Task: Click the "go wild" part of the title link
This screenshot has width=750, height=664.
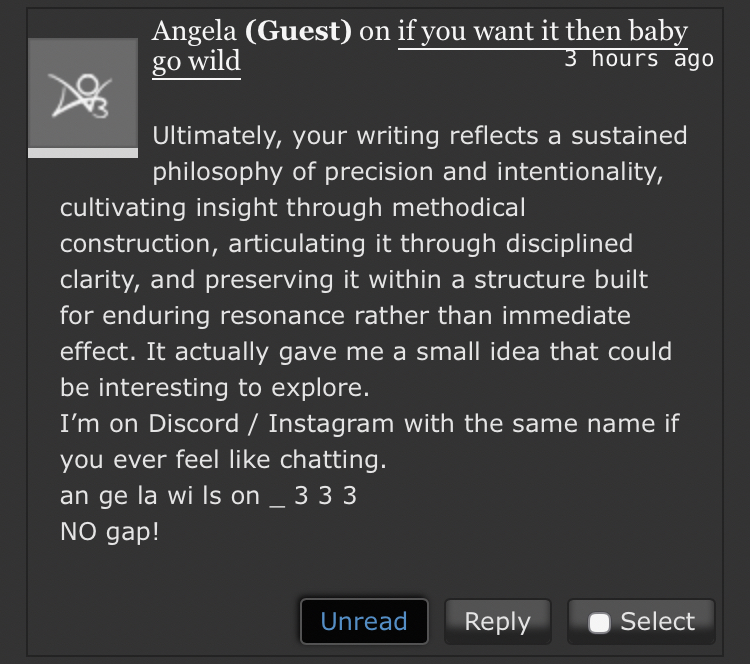Action: (x=196, y=61)
